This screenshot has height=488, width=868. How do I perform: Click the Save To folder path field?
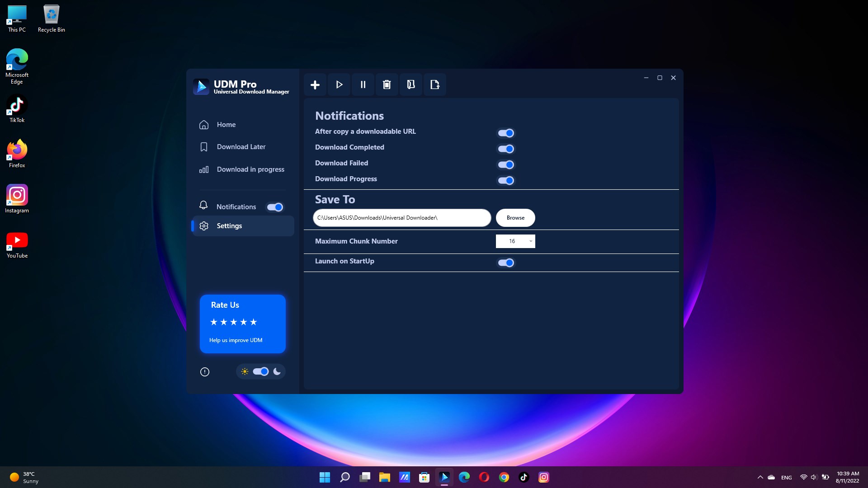pos(402,218)
